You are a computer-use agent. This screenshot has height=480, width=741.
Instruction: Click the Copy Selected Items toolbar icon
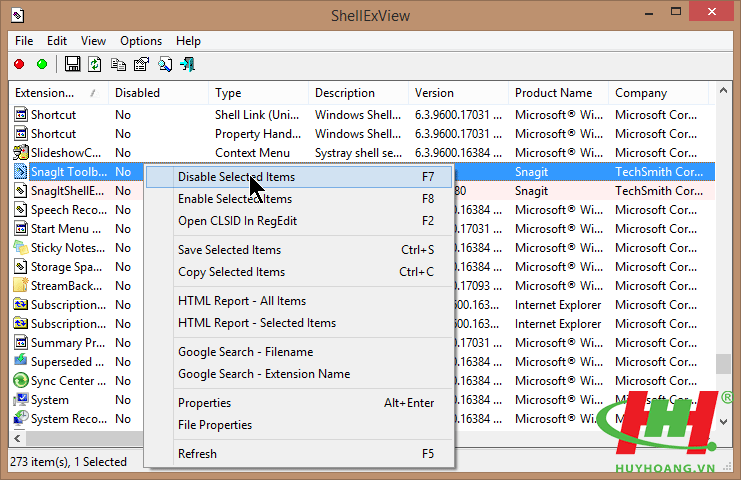coord(118,64)
